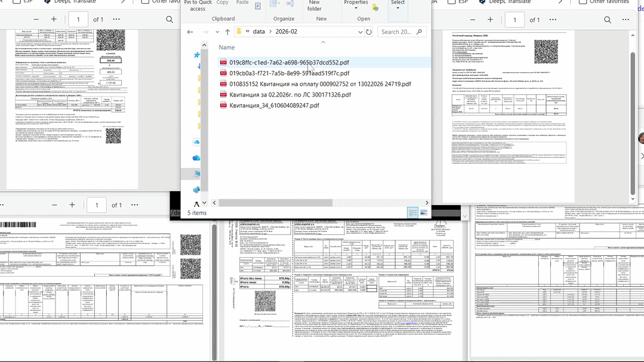This screenshot has width=644, height=362.
Task: Click horizontal scrollbar left arrow in file list
Action: tap(214, 203)
